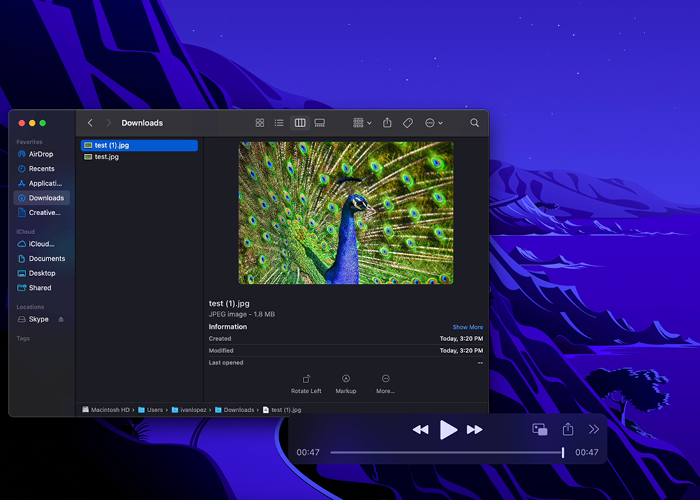
Task: Open iCloud Drive in the sidebar
Action: [x=41, y=244]
